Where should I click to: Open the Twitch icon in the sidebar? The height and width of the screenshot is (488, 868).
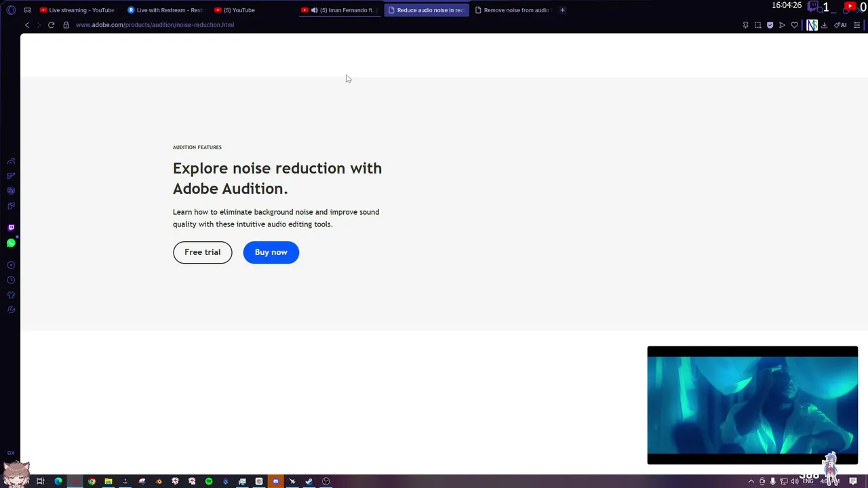(11, 228)
